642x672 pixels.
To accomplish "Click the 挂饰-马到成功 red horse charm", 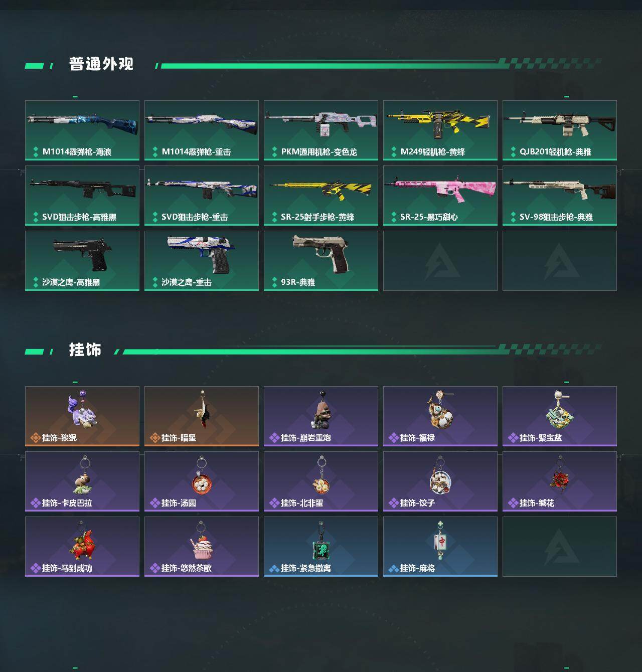I will point(82,547).
